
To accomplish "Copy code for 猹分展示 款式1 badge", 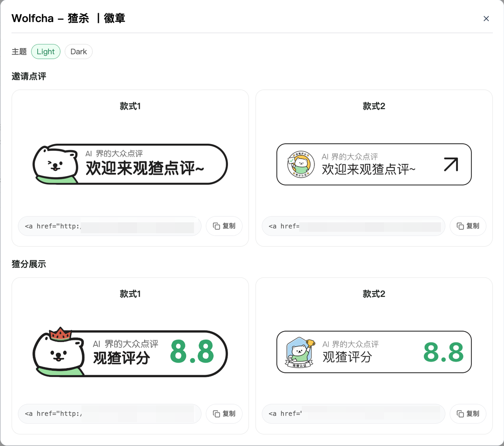I will point(224,414).
